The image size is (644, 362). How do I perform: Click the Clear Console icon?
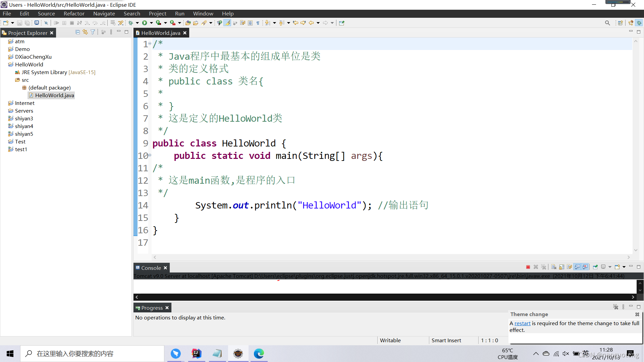[x=554, y=267]
